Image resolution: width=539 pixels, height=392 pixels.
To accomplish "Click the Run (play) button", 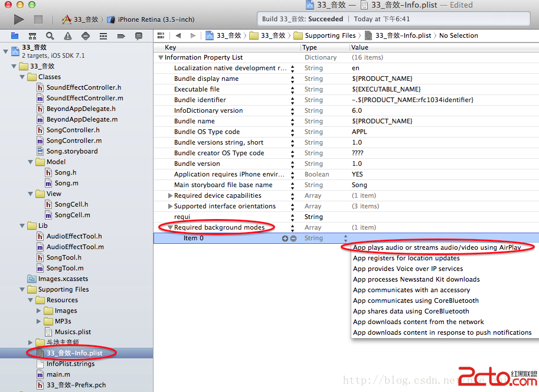I will 19,19.
